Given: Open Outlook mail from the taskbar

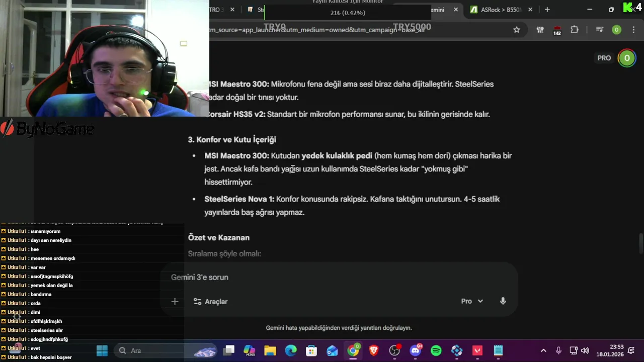Looking at the screenshot, I should click(x=332, y=350).
